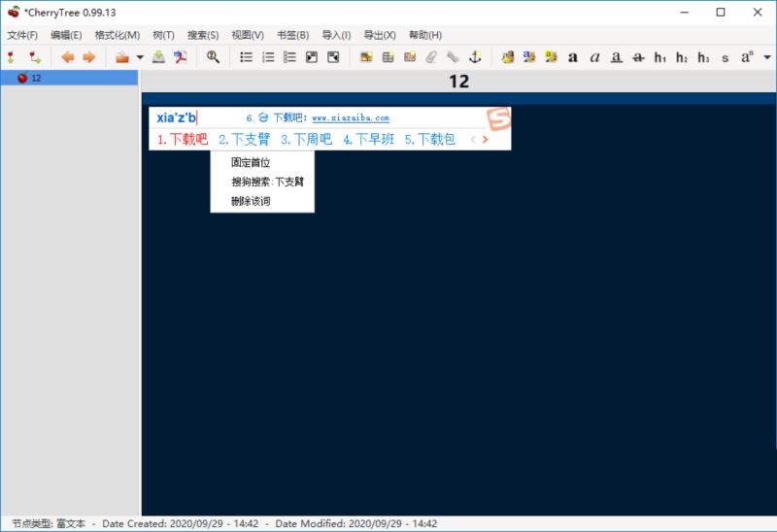Open the dropdown arrow beside the orange tray icon

tap(140, 57)
